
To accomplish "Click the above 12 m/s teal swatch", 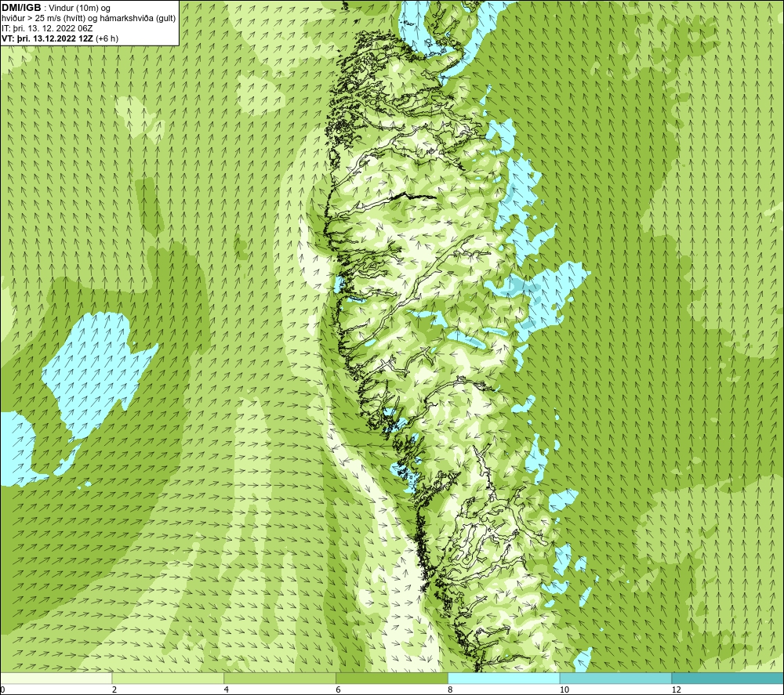I will point(728,678).
